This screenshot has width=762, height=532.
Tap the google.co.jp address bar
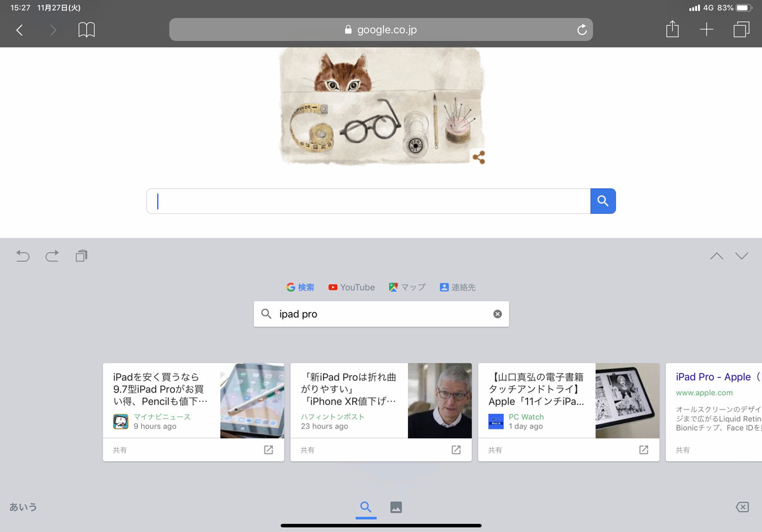click(x=381, y=30)
